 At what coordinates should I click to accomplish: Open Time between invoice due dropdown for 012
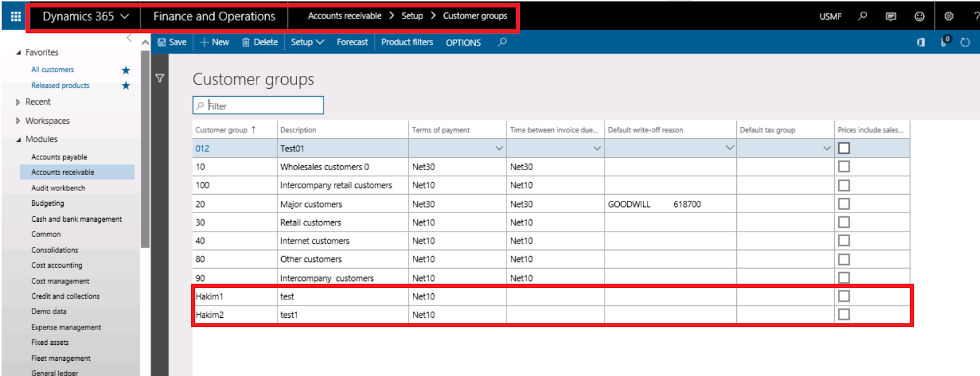[597, 148]
